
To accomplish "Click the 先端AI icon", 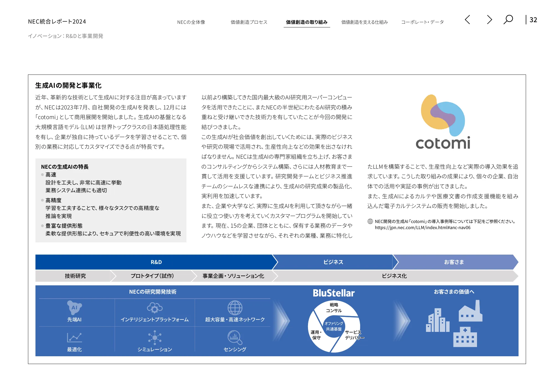I will click(75, 308).
